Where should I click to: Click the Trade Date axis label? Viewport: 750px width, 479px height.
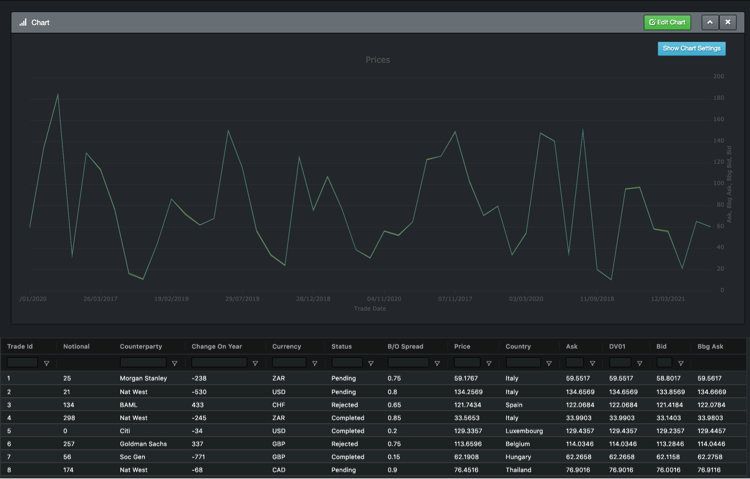(x=370, y=309)
